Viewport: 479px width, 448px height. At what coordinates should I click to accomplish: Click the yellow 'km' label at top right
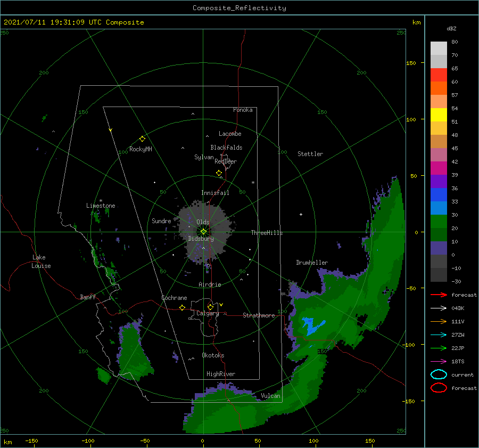tap(416, 22)
